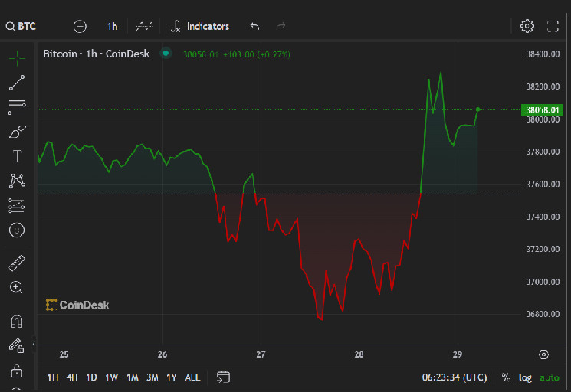Open the Indicators panel
This screenshot has height=392, width=571.
click(200, 26)
